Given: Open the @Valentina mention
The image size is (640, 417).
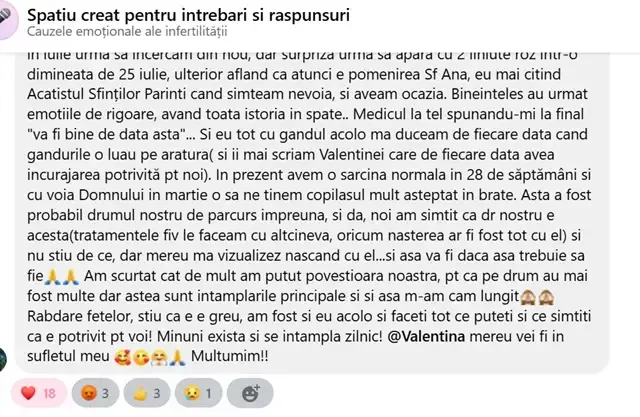Looking at the screenshot, I should (426, 336).
